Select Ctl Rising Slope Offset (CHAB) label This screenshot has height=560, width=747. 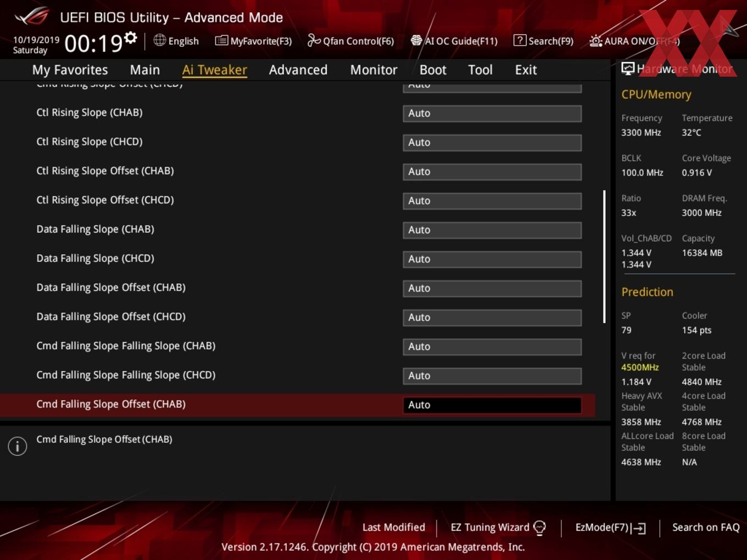[105, 171]
